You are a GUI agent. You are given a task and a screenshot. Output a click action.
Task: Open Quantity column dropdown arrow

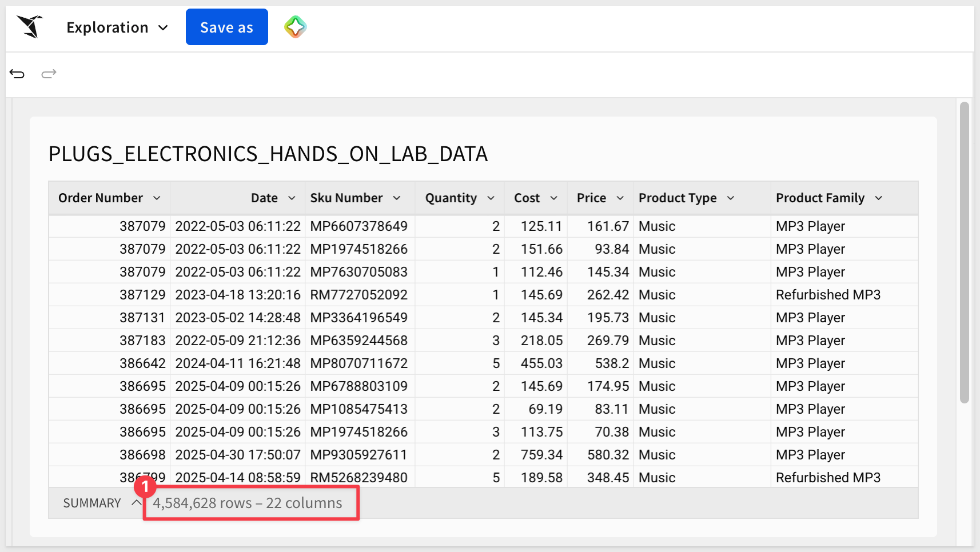(491, 198)
